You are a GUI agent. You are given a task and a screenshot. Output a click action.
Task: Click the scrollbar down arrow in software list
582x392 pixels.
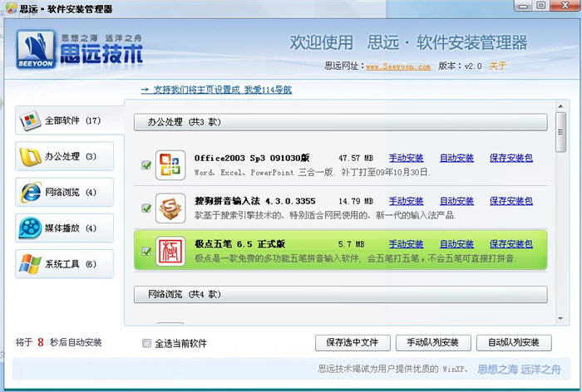[x=561, y=320]
